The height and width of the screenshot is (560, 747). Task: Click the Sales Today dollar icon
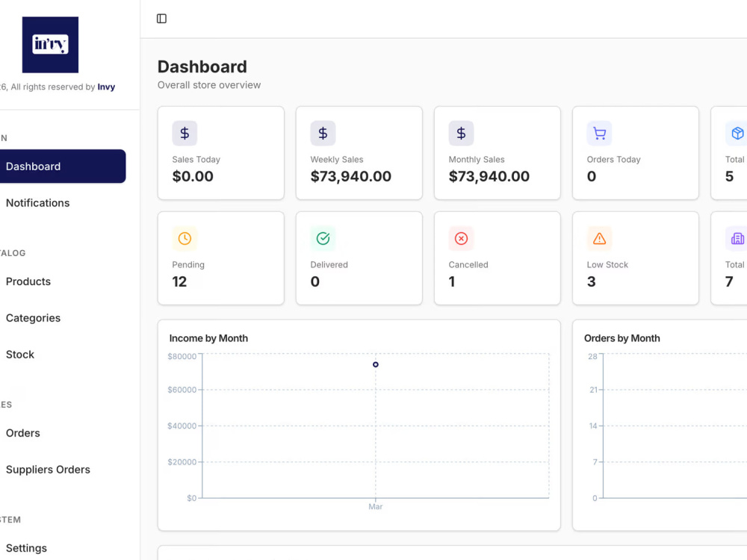coord(185,134)
